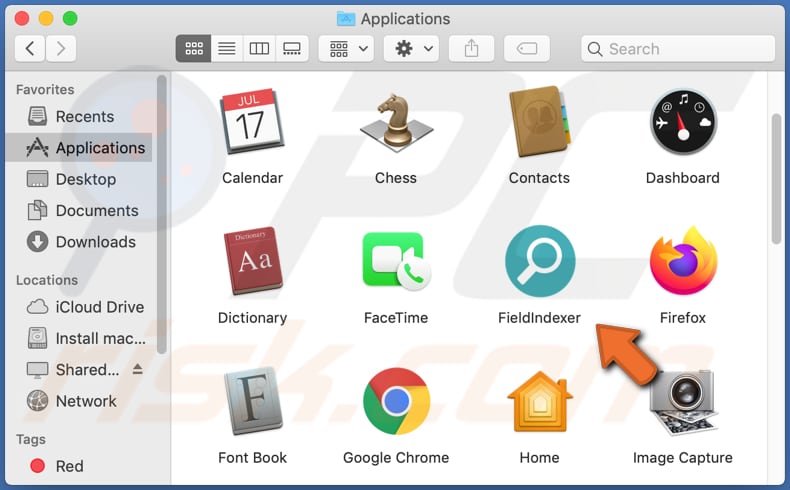Open the Action gear menu
Viewport: 790px width, 490px height.
[x=411, y=49]
